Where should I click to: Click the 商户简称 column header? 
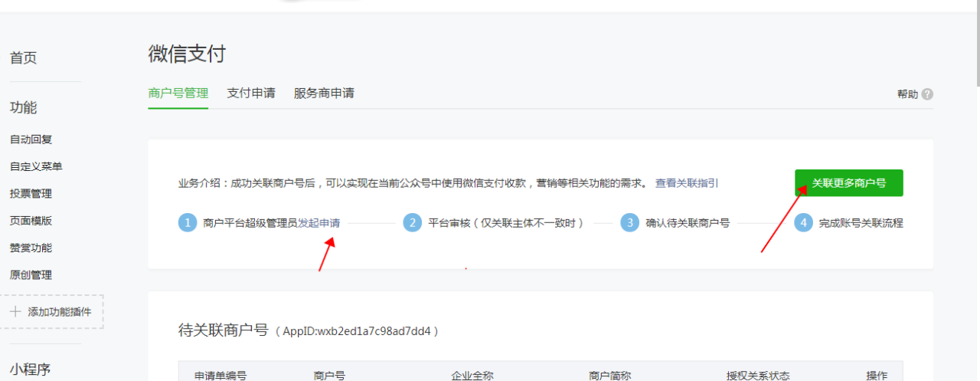coord(610,375)
